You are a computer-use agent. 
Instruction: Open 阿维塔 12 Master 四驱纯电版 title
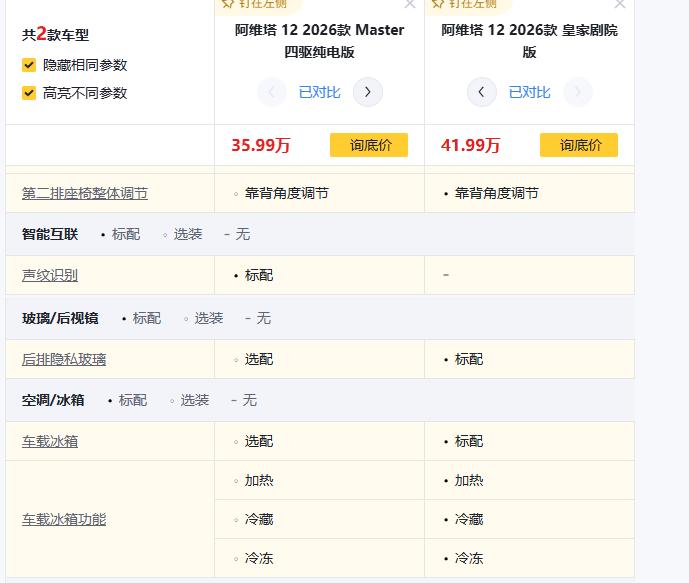point(319,41)
